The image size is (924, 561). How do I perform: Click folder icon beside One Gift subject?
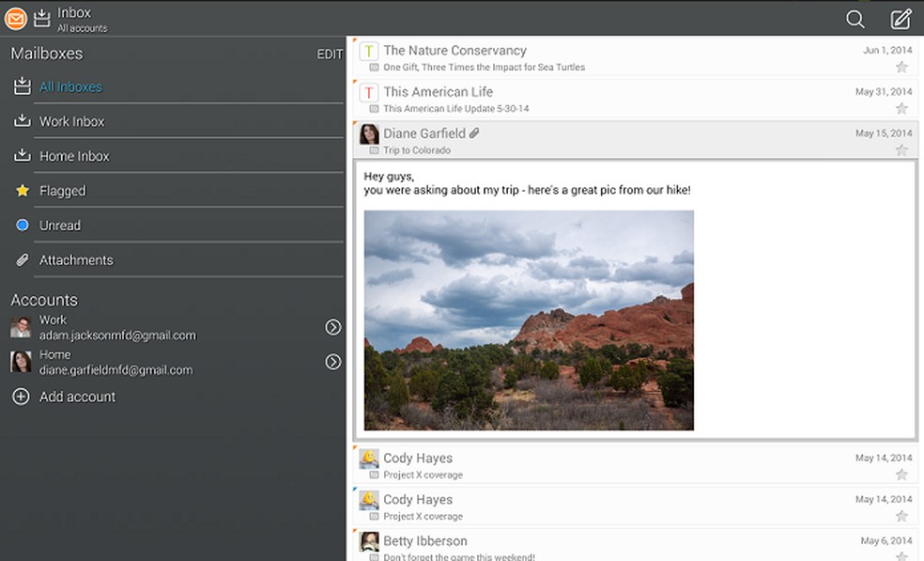[x=374, y=68]
